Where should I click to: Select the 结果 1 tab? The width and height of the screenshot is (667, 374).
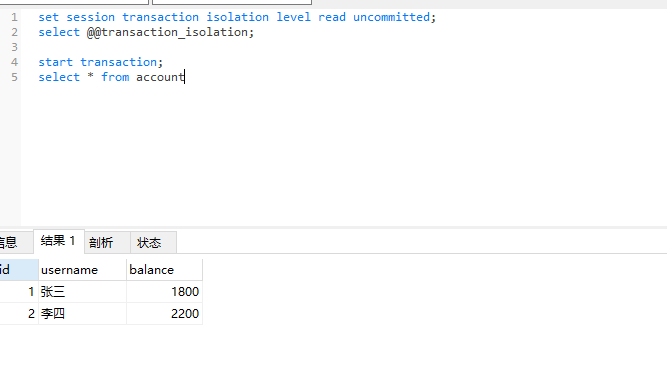pos(59,241)
